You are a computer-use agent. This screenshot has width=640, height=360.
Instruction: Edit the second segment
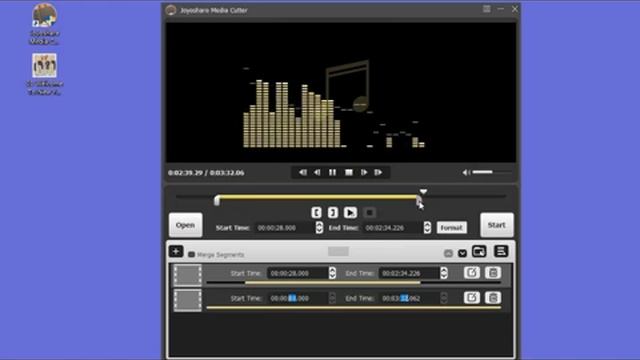click(472, 298)
